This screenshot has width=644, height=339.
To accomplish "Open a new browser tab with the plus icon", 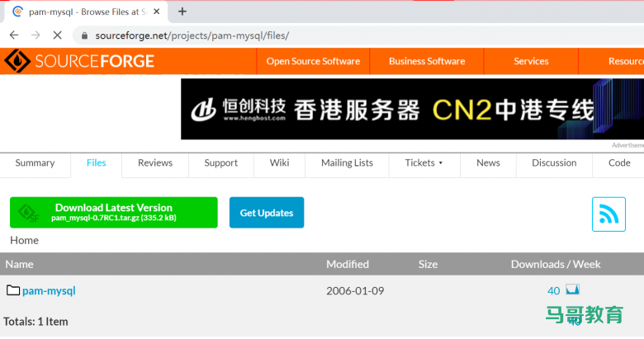I will tap(182, 12).
